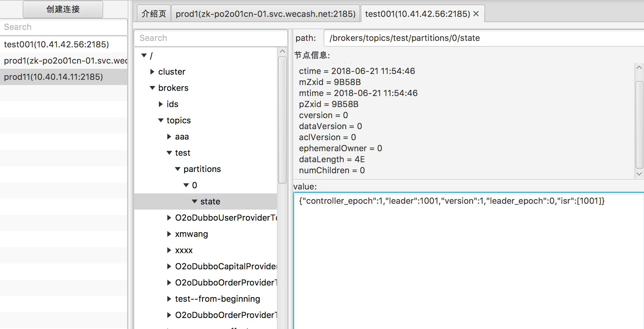Collapse the root / node

(x=144, y=55)
